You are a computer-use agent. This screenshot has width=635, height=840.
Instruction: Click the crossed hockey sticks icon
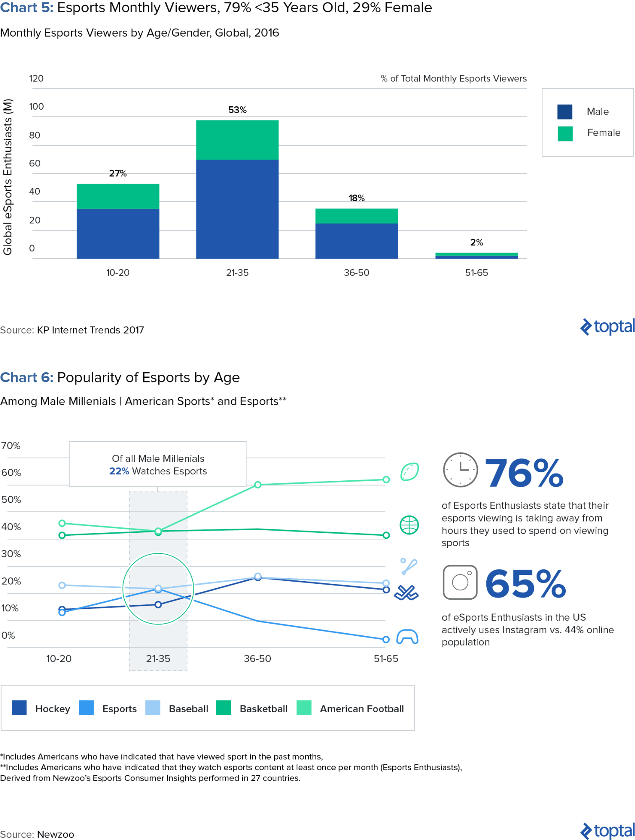click(x=406, y=593)
